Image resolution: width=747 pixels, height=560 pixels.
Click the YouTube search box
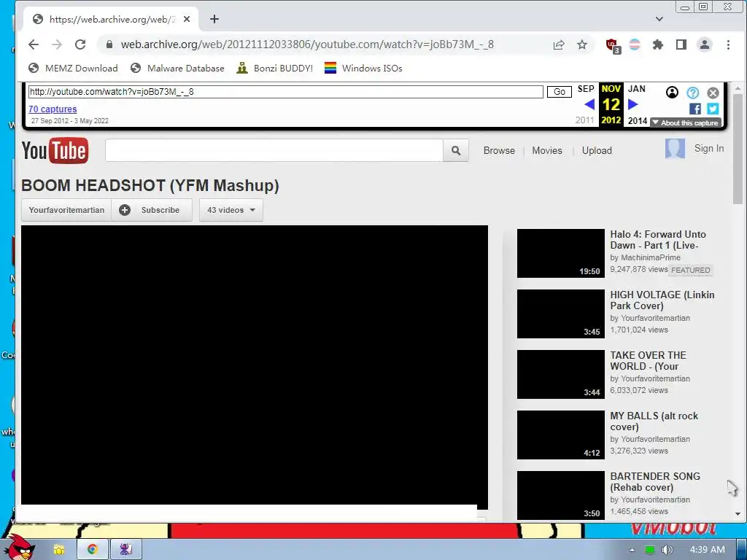click(x=274, y=150)
